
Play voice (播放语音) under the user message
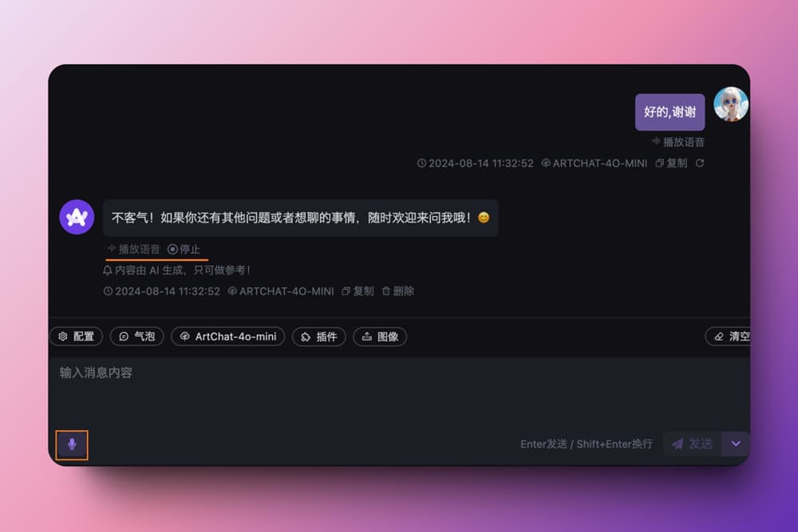pyautogui.click(x=678, y=142)
